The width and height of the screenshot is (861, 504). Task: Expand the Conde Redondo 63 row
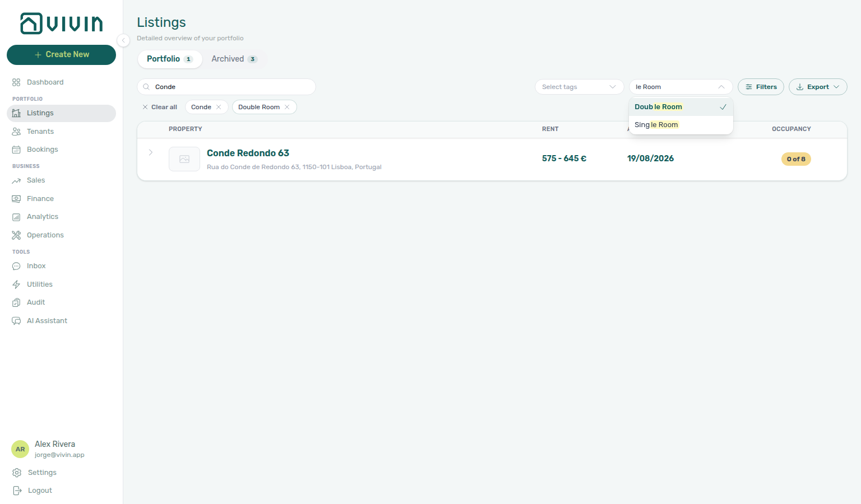pos(151,152)
